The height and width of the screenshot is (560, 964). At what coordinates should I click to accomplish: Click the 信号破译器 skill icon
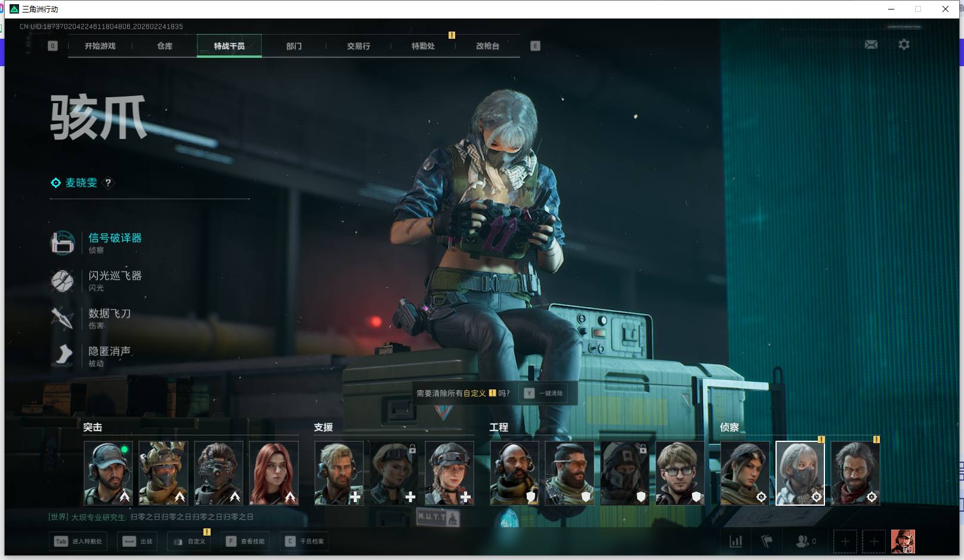pos(63,243)
